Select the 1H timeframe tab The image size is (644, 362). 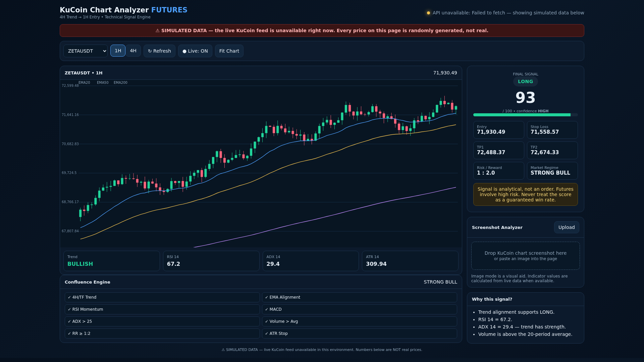pos(118,51)
